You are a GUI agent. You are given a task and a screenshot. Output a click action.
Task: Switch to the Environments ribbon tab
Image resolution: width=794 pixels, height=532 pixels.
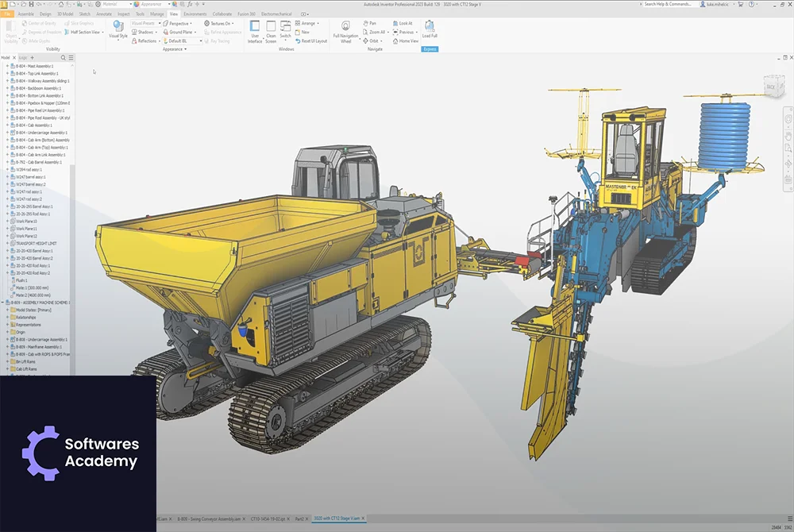[x=195, y=14]
